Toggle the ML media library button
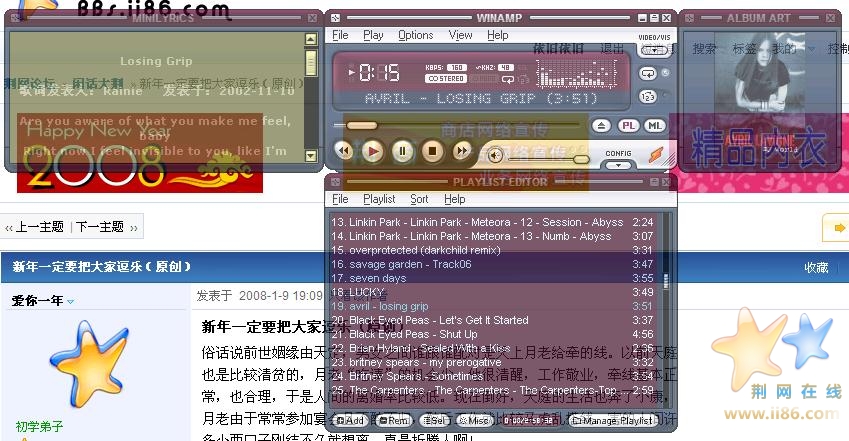This screenshot has height=441, width=849. point(653,126)
